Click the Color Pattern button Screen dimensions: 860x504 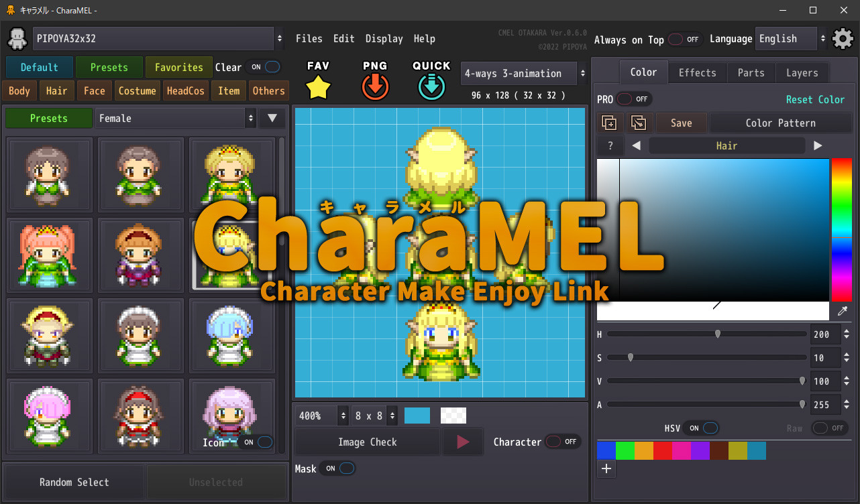pyautogui.click(x=781, y=123)
